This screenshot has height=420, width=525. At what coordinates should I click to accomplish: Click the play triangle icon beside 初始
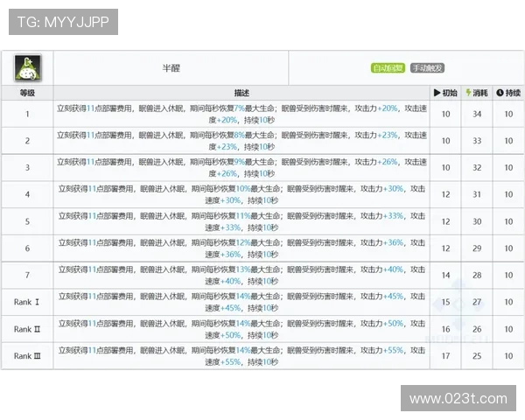click(437, 93)
